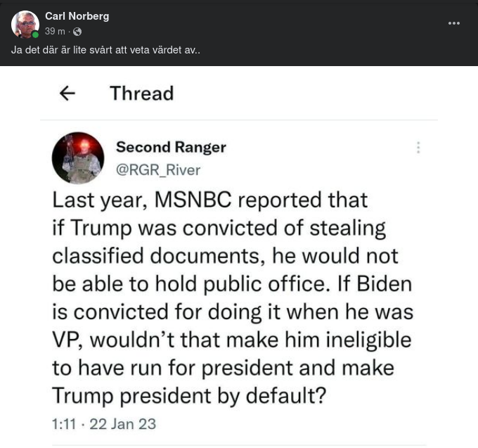This screenshot has height=448, width=478.
Task: Click the Second Ranger avatar image
Action: tap(78, 158)
